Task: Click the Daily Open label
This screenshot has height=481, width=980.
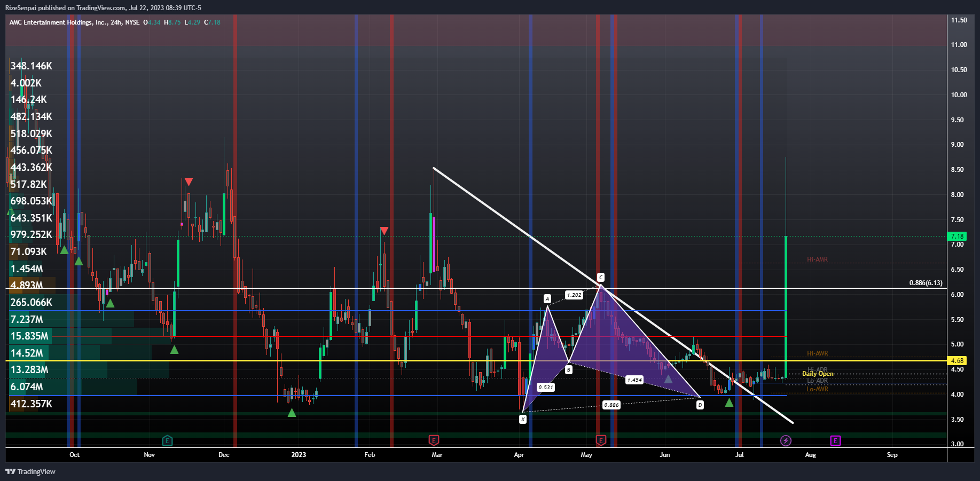Action: 818,374
